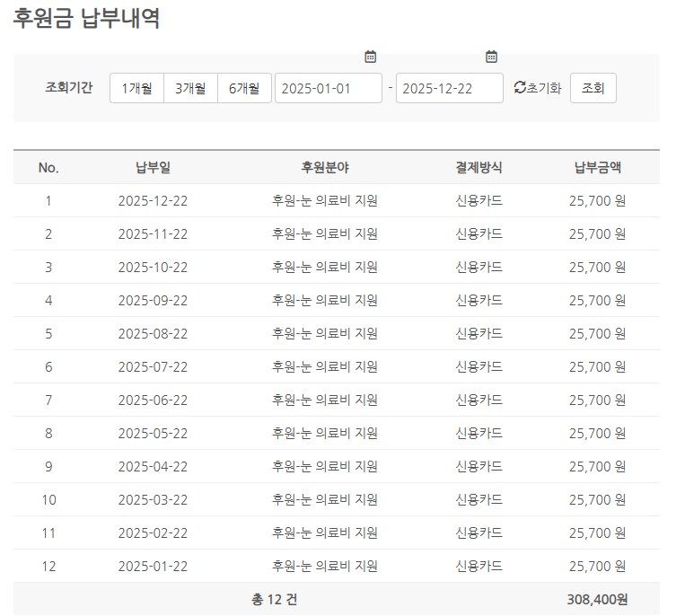Click the 후원분야 column header

coord(325,167)
